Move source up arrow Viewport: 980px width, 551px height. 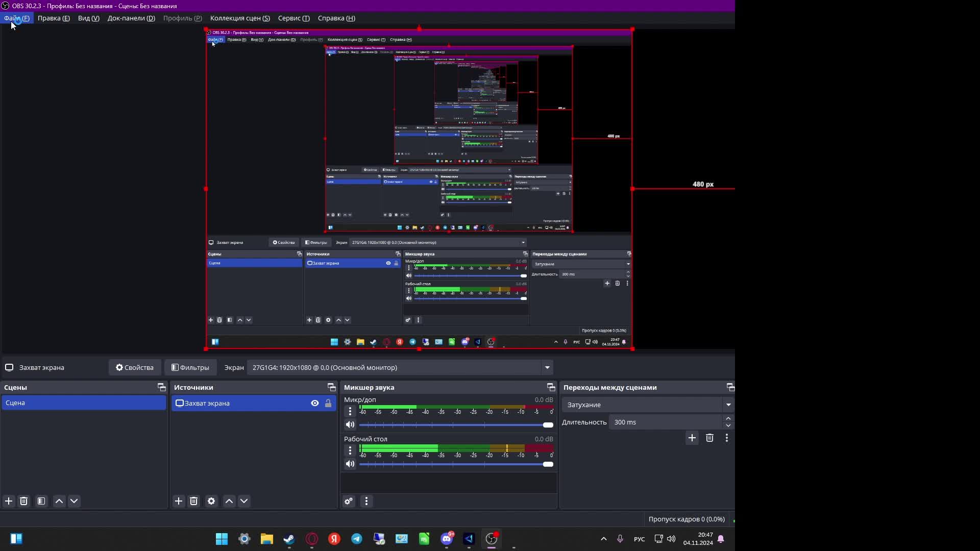tap(229, 501)
